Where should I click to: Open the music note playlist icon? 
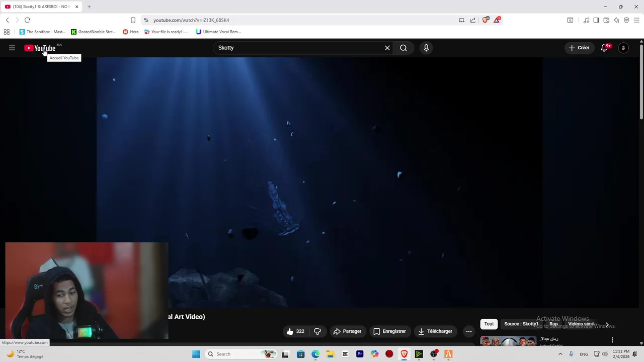pyautogui.click(x=586, y=20)
